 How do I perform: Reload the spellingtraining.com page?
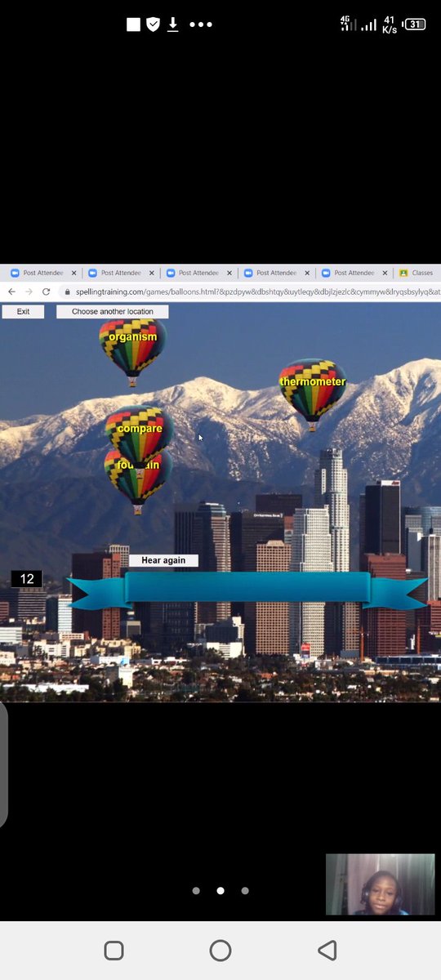coord(46,292)
